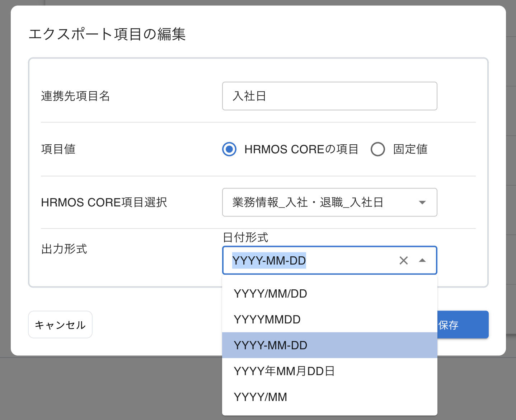
Task: Click the 日付形式 label above the combo box
Action: 245,237
